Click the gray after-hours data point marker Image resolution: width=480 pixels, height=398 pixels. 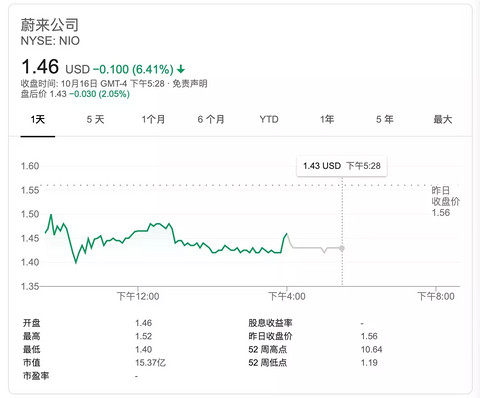click(342, 248)
